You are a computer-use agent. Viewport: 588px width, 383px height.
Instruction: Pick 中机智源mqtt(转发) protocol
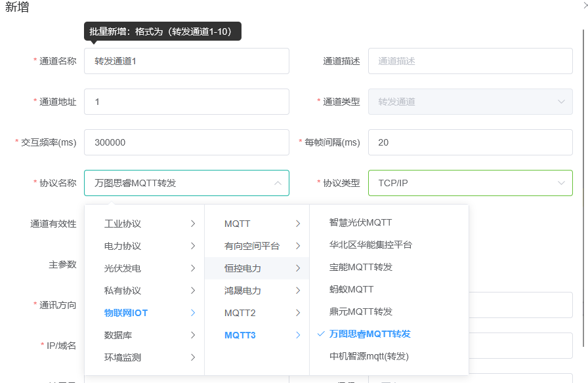[369, 356]
